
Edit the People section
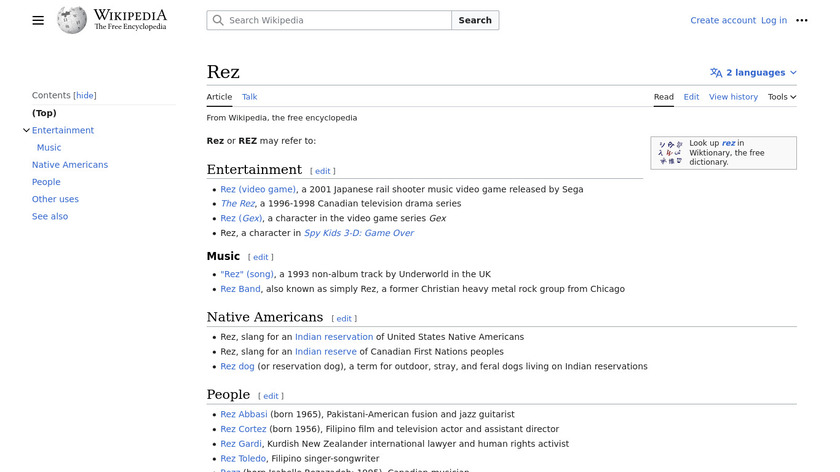(271, 396)
